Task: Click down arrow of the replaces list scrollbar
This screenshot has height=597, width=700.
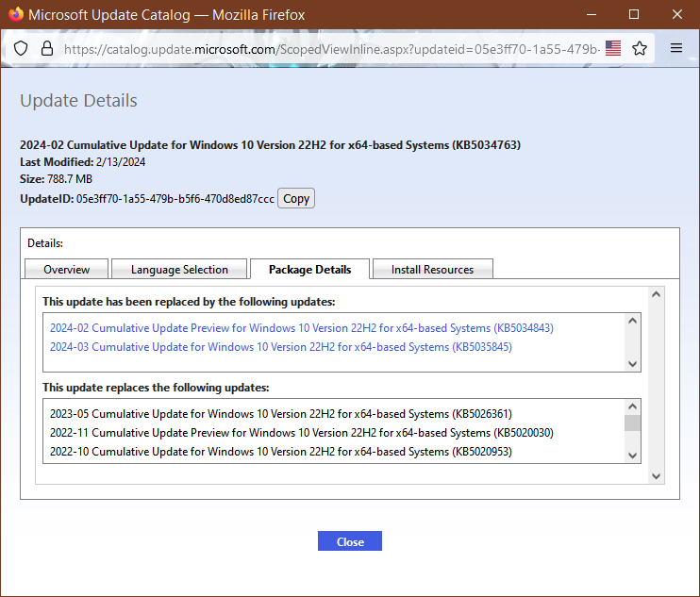Action: pyautogui.click(x=632, y=456)
